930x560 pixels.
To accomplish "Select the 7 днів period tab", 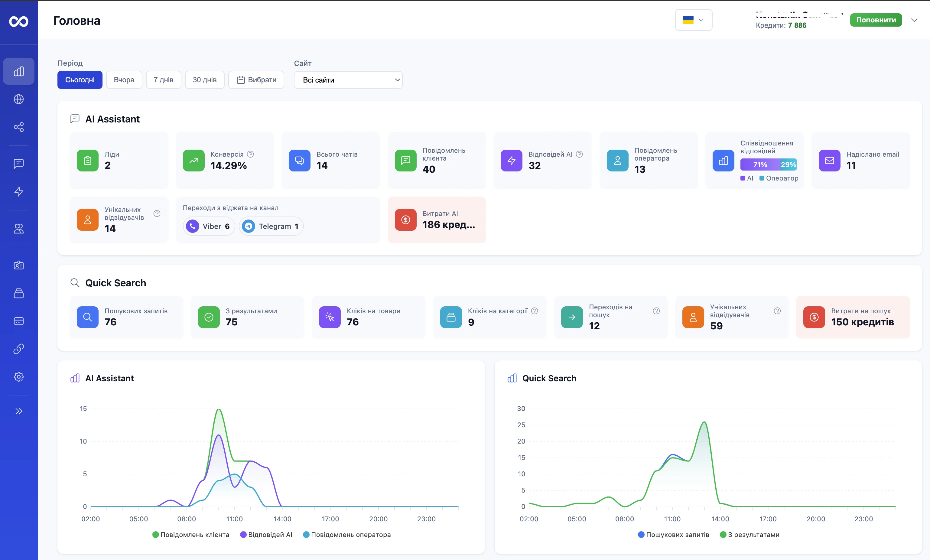I will click(163, 80).
